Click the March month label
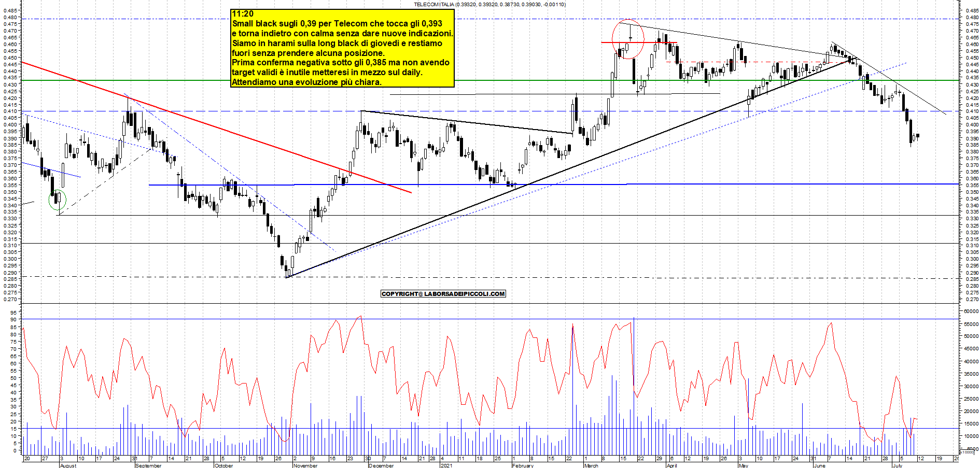Screen dimensions: 980x468 click(591, 465)
